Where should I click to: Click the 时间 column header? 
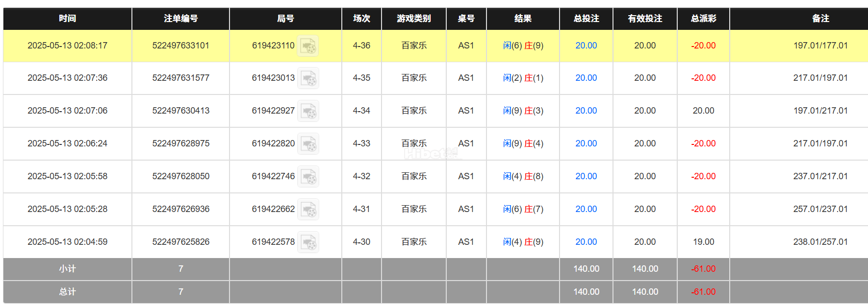[x=67, y=19]
